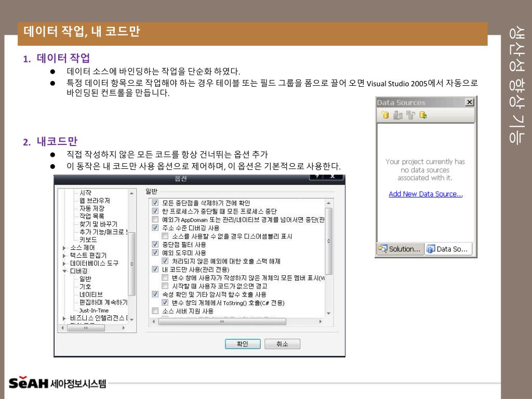The width and height of the screenshot is (532, 399).
Task: Click the tree pane scroll left arrow
Action: tap(62, 328)
